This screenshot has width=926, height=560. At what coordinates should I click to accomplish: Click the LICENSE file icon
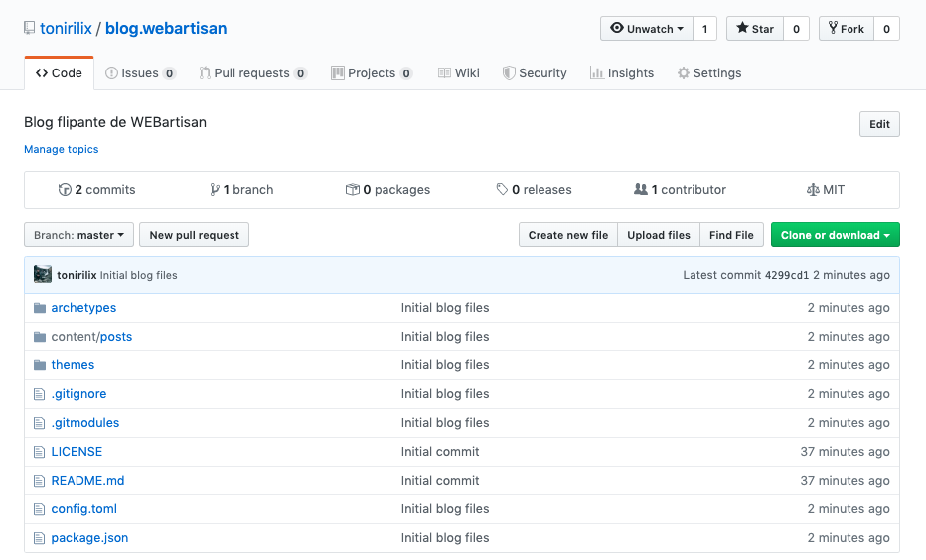click(39, 452)
